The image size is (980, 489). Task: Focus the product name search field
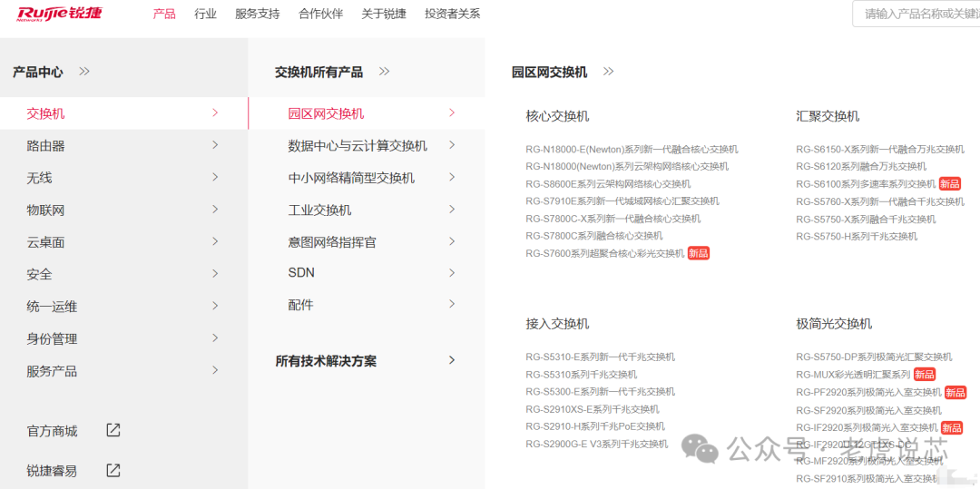click(x=916, y=14)
